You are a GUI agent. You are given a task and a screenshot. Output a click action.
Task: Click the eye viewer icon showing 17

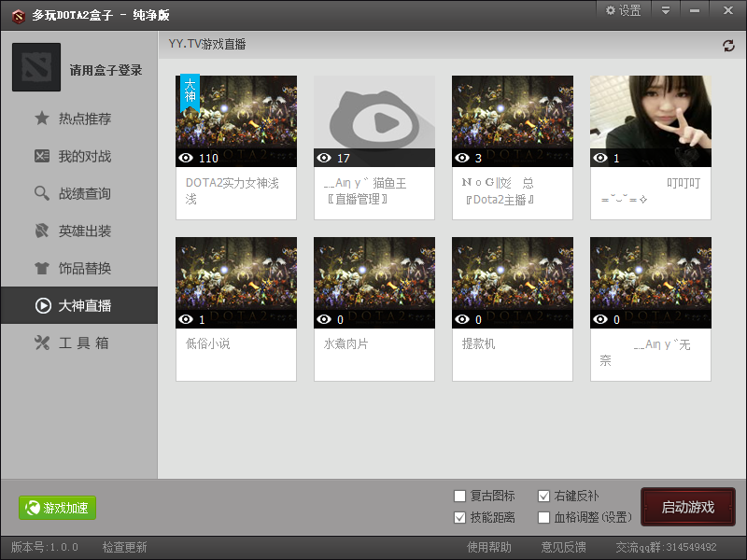pyautogui.click(x=324, y=158)
